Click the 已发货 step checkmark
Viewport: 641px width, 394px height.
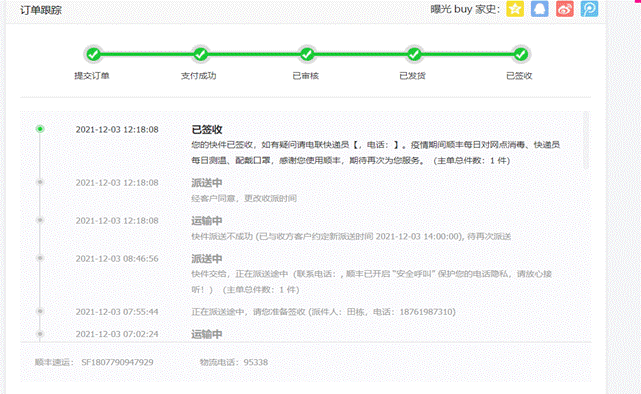[414, 54]
